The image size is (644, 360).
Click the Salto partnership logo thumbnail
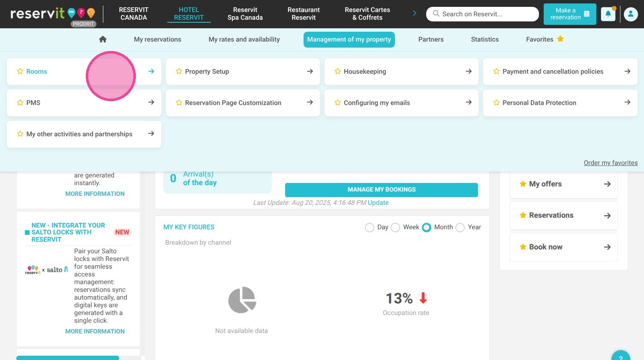[x=46, y=270]
